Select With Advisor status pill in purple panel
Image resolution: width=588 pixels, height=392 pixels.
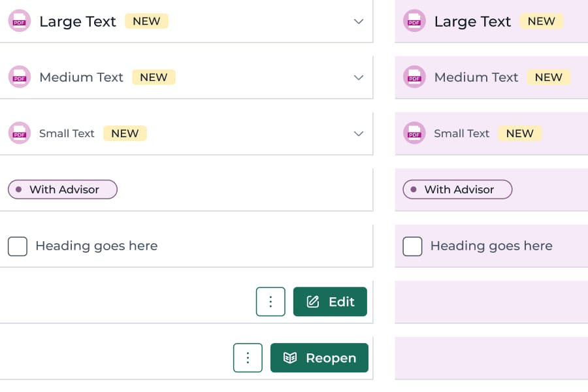pyautogui.click(x=457, y=189)
